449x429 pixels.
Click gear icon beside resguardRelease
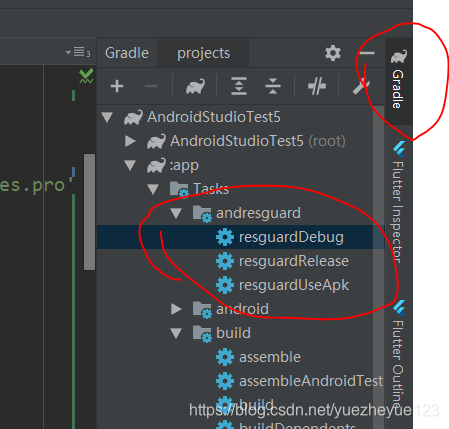pyautogui.click(x=225, y=261)
